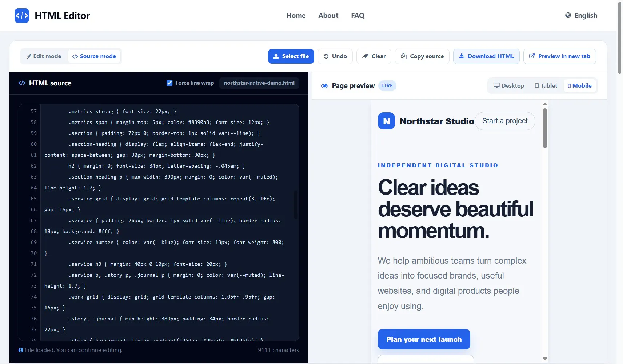Click the mobile phone icon

click(x=569, y=86)
